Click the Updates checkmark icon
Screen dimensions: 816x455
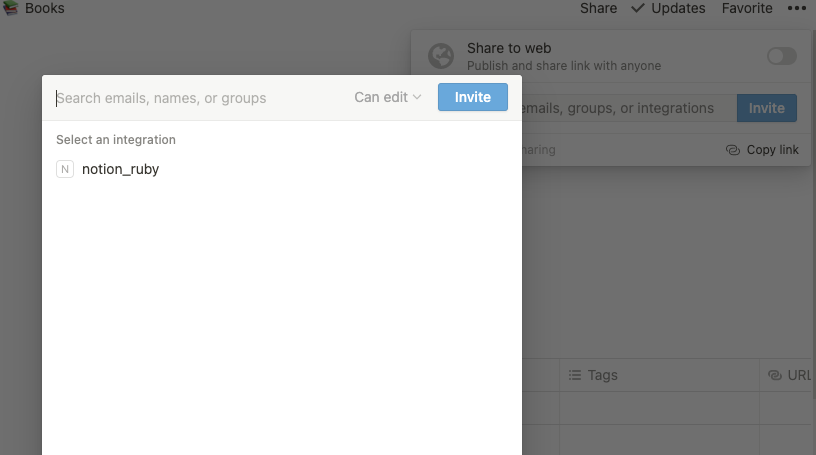point(638,8)
